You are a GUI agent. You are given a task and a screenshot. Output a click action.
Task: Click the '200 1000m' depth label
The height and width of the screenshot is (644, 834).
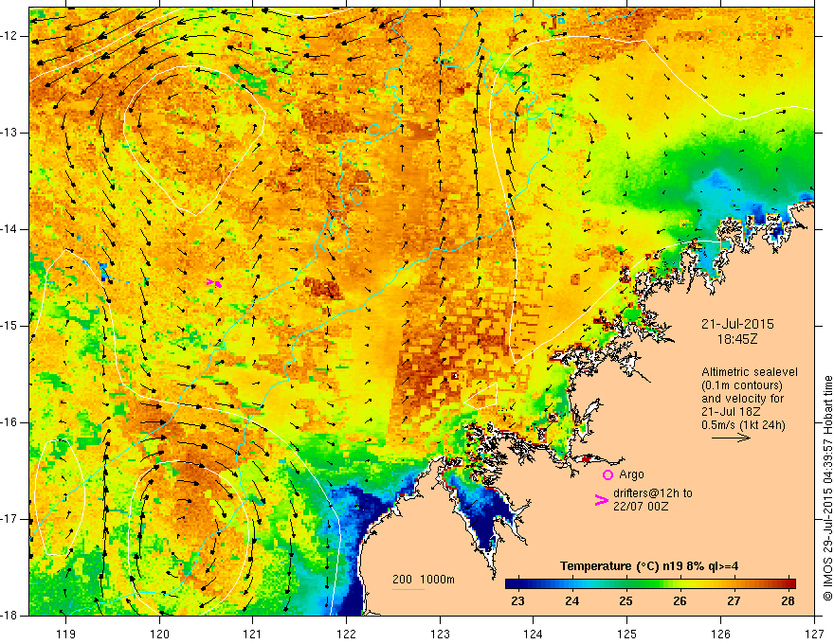[x=424, y=580]
